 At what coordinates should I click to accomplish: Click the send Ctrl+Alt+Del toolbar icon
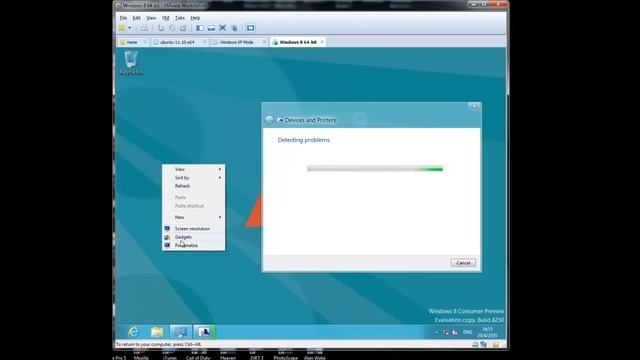tap(144, 28)
